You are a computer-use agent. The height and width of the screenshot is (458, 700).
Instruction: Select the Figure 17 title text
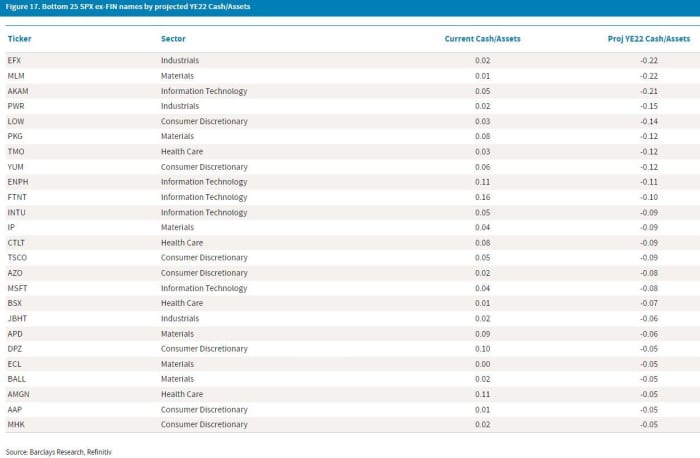tap(128, 7)
